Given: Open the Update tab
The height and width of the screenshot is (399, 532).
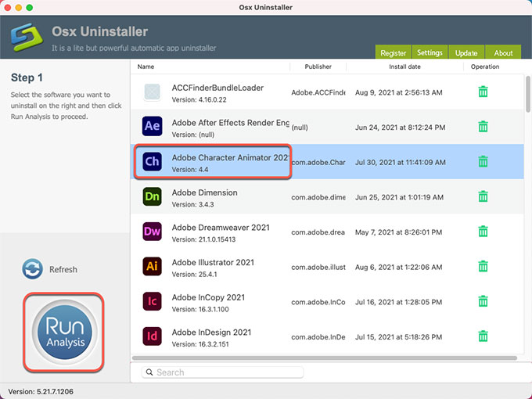Looking at the screenshot, I should tap(466, 52).
